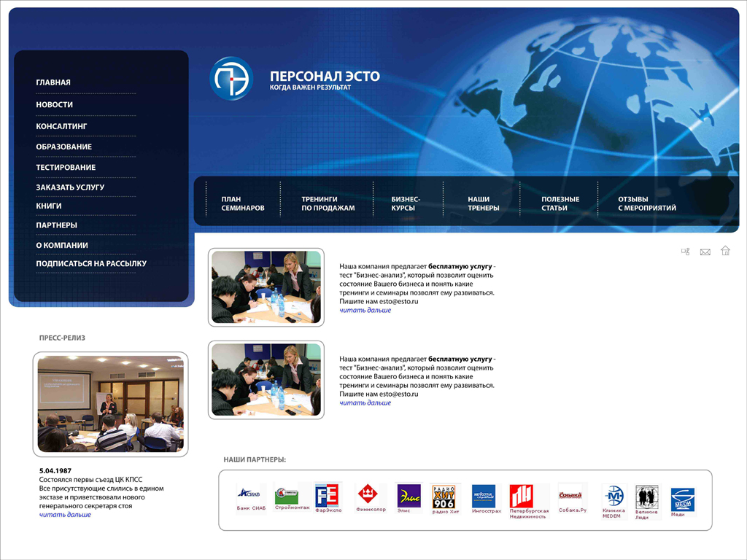Open the Строймонтаж partner logo
The width and height of the screenshot is (747, 560).
292,498
